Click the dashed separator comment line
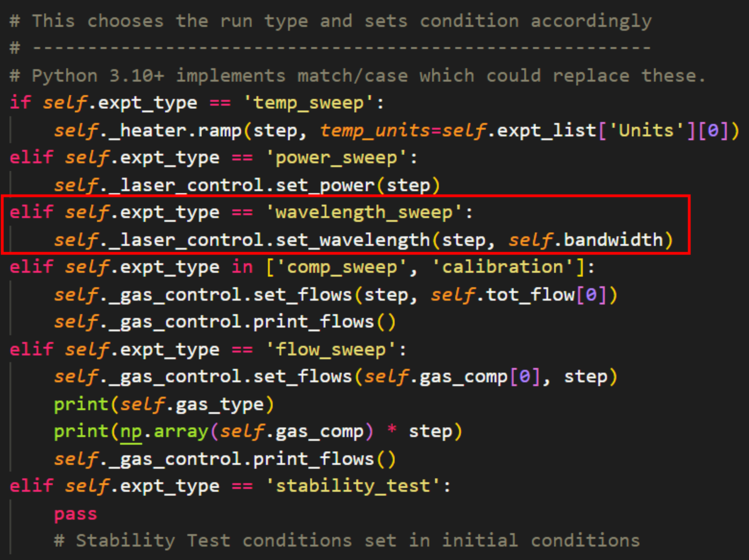 pos(330,48)
